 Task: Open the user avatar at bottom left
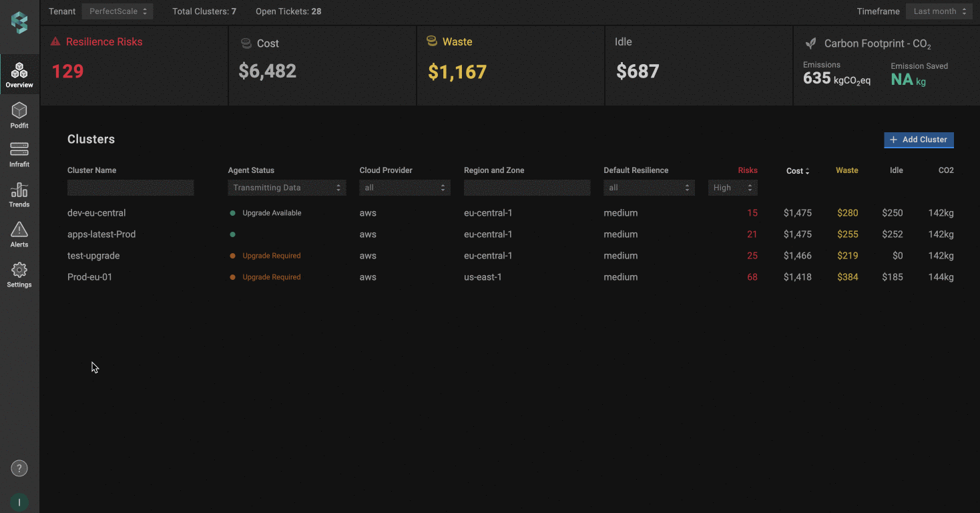19,502
